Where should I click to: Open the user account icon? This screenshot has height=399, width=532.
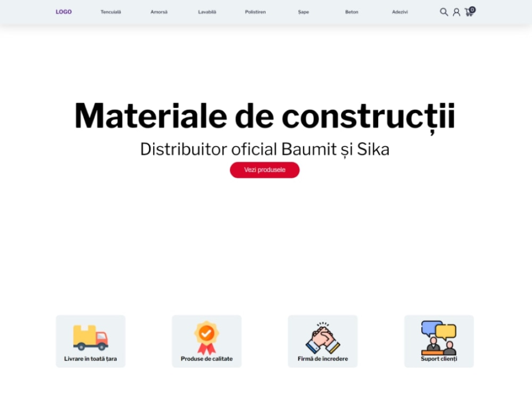[456, 12]
